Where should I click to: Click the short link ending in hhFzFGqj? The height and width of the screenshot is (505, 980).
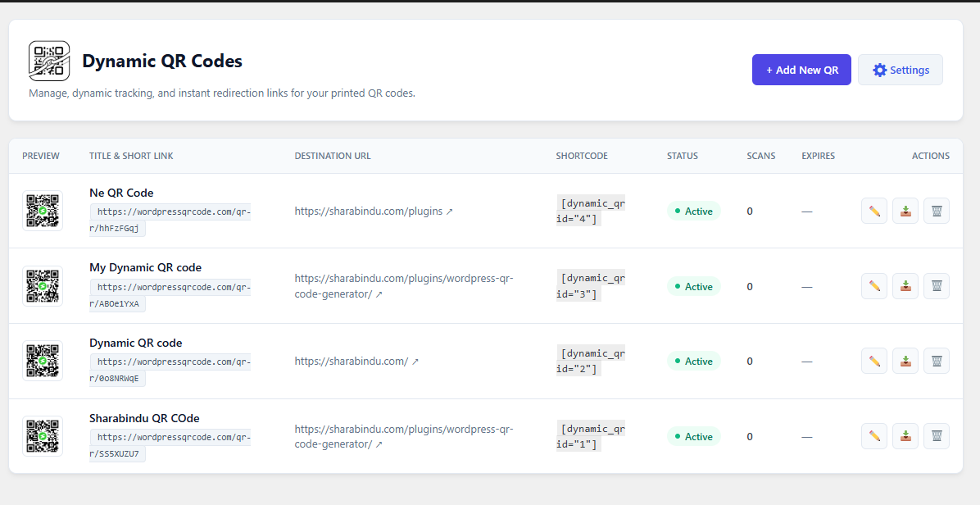pyautogui.click(x=170, y=220)
